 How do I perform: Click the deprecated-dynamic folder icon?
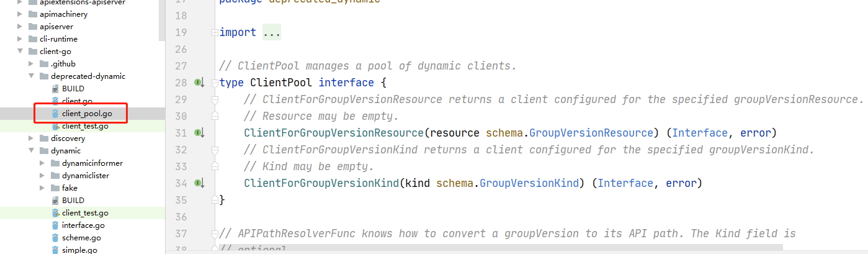click(x=43, y=76)
